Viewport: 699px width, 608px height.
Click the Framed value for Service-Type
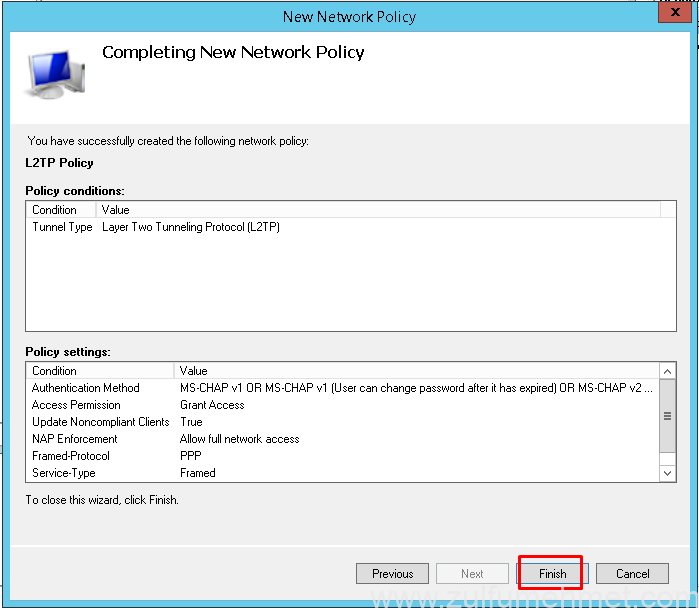pyautogui.click(x=197, y=472)
